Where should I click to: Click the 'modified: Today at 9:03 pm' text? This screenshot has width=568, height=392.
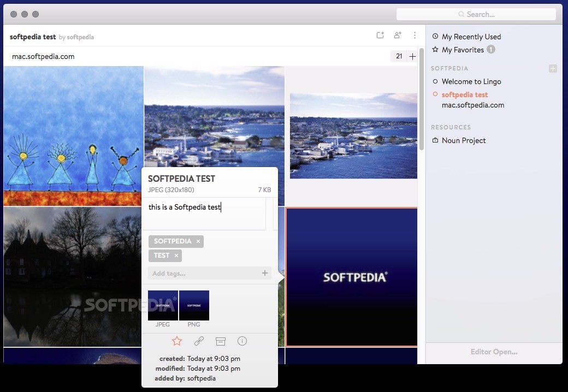pyautogui.click(x=198, y=369)
